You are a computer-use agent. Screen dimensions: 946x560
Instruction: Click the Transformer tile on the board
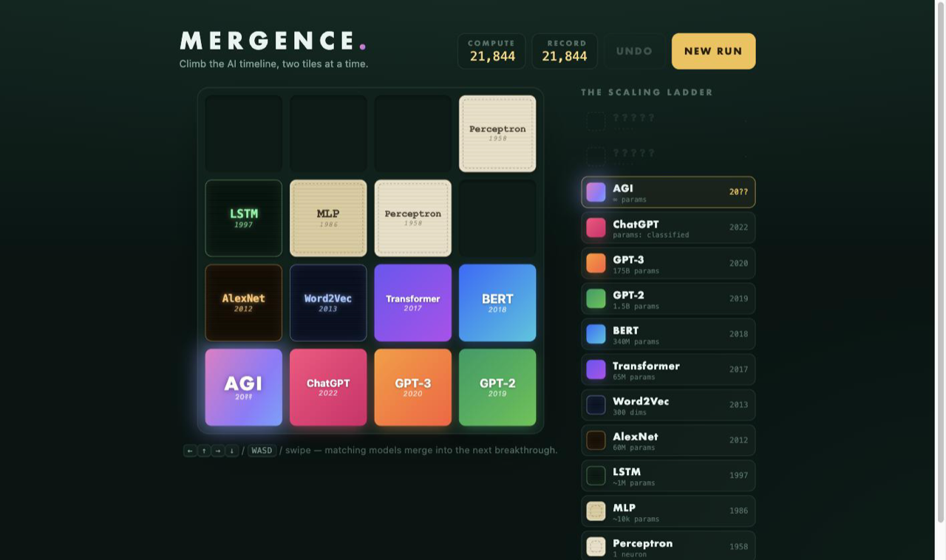coord(413,303)
